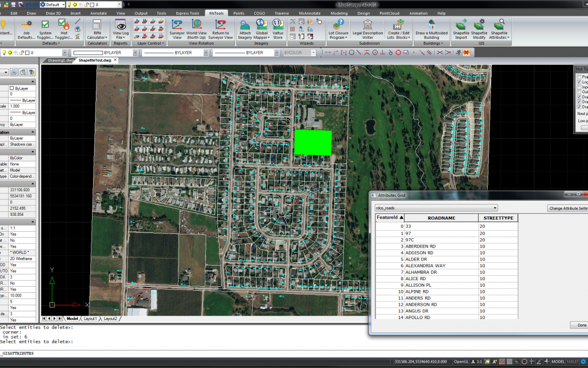
Task: Toggle the checked 'Log' checkbox in Hot Toggles
Action: tap(578, 82)
